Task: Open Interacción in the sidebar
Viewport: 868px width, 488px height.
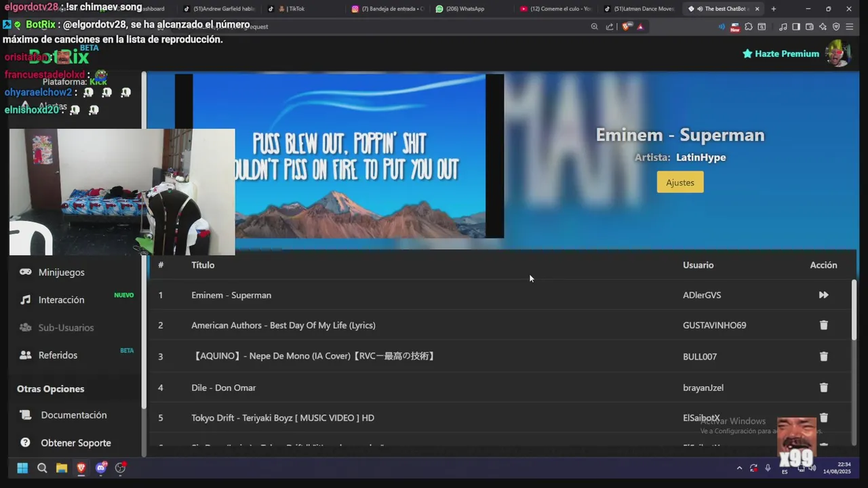Action: [x=62, y=300]
